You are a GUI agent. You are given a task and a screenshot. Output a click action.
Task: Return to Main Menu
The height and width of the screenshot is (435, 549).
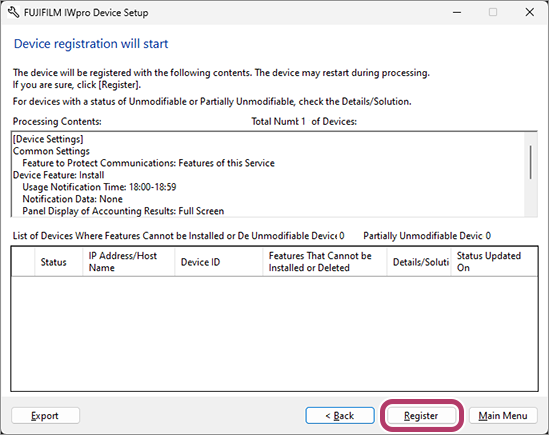[503, 416]
